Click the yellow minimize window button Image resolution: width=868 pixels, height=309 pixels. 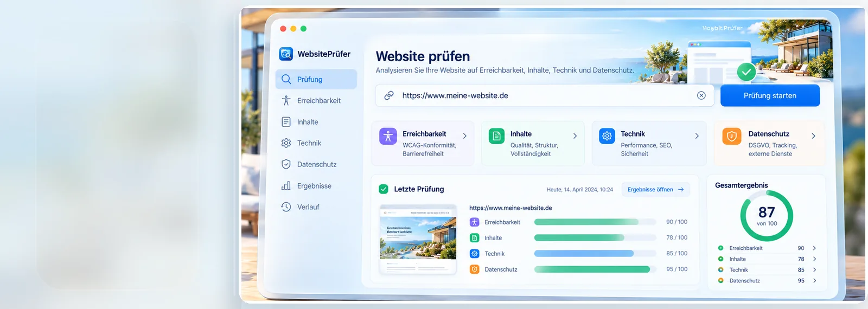point(293,29)
